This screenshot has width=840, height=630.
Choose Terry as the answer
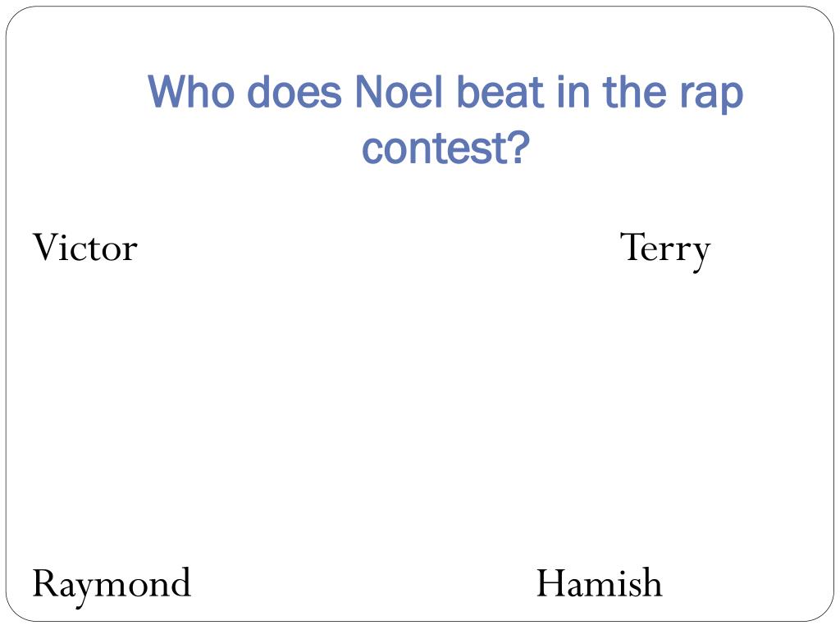point(665,250)
